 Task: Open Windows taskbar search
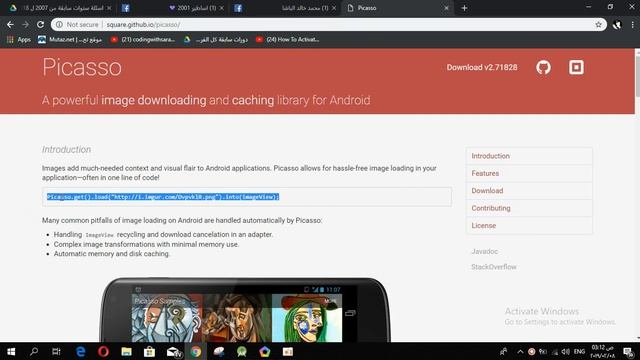pos(34,351)
